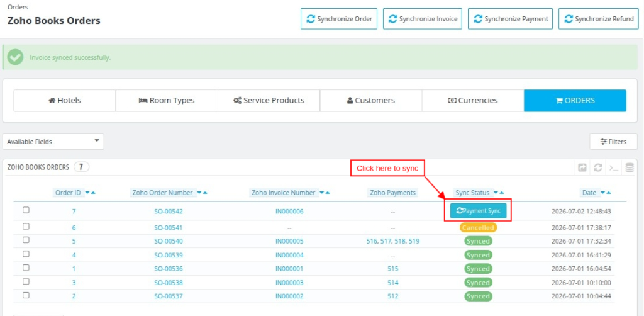Screen dimensions: 644x316
Task: Sort Zoho Order Number ascending arrow
Action: tap(205, 193)
